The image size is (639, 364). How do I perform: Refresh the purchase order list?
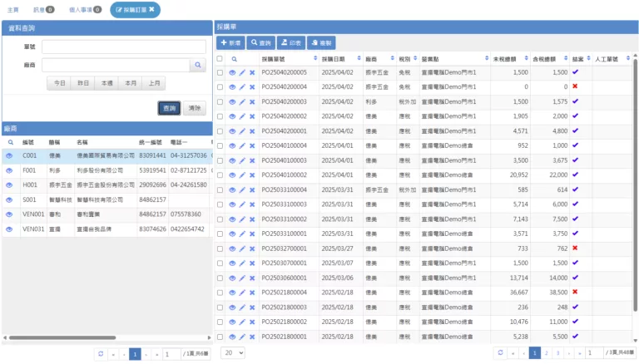coord(500,352)
